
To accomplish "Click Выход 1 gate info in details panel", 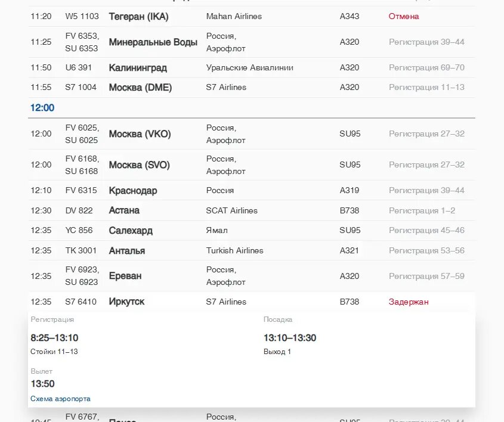I will pos(277,352).
